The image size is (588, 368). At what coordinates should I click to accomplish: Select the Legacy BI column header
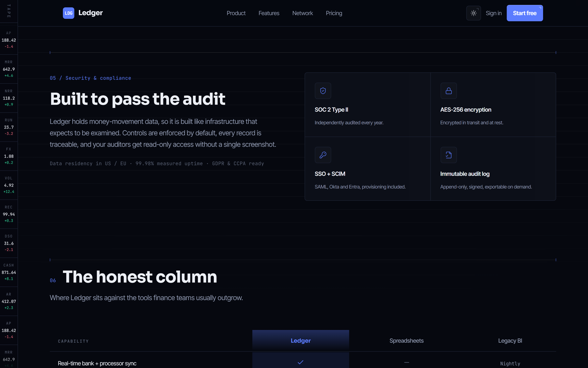(510, 341)
